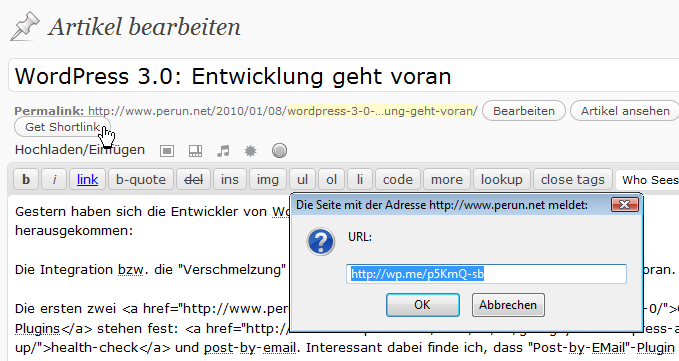Click the Who Sees toolbar button
This screenshot has width=679, height=361.
[647, 179]
